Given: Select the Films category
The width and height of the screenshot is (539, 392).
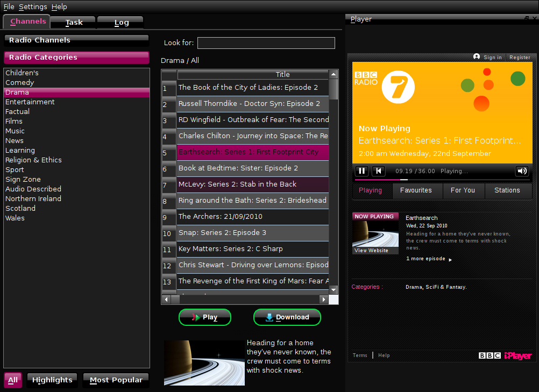Looking at the screenshot, I should 77,122.
